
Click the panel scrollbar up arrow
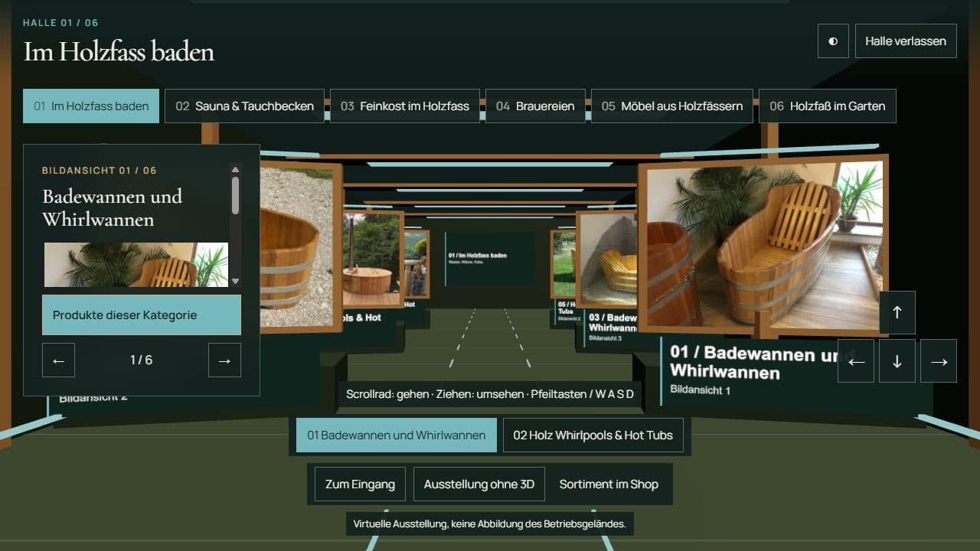click(235, 170)
